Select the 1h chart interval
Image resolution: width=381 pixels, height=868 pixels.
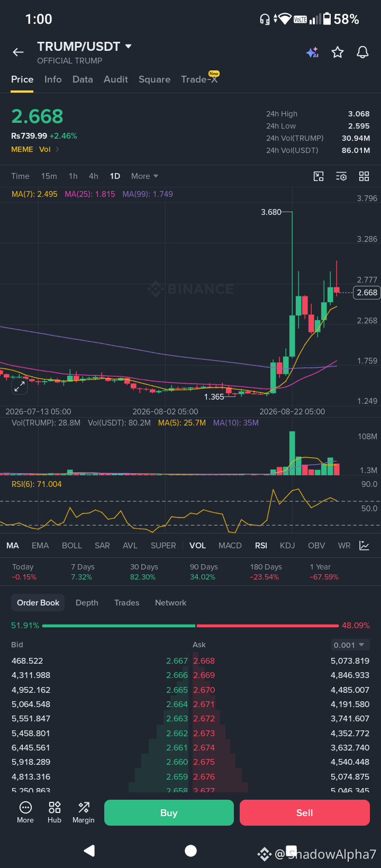point(73,176)
